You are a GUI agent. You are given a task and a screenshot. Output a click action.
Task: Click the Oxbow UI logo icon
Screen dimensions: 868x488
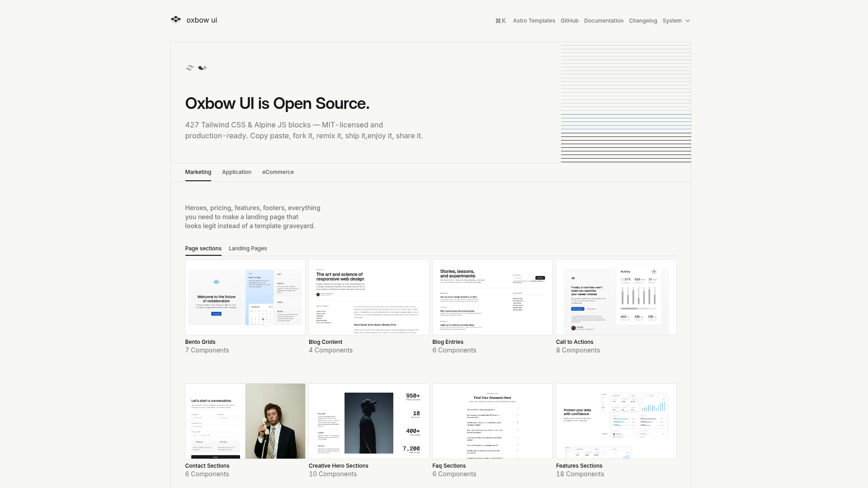pyautogui.click(x=176, y=20)
